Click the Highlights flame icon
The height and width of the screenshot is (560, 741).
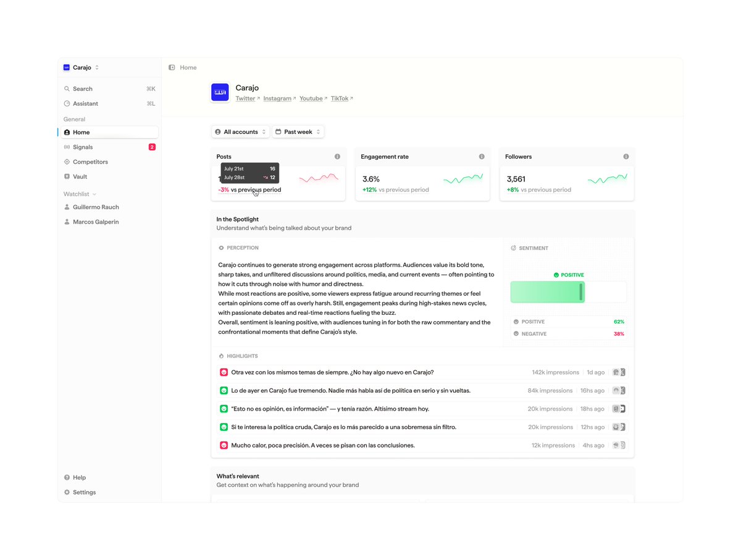222,356
